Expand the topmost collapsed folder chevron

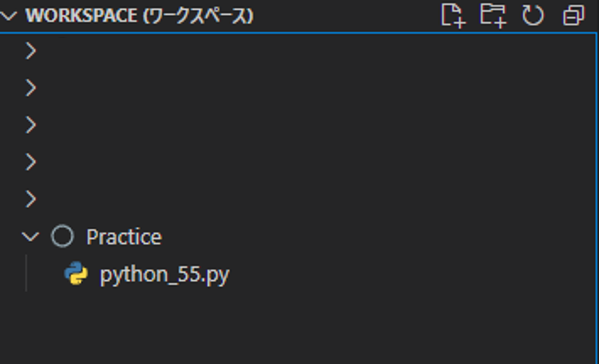pyautogui.click(x=30, y=51)
